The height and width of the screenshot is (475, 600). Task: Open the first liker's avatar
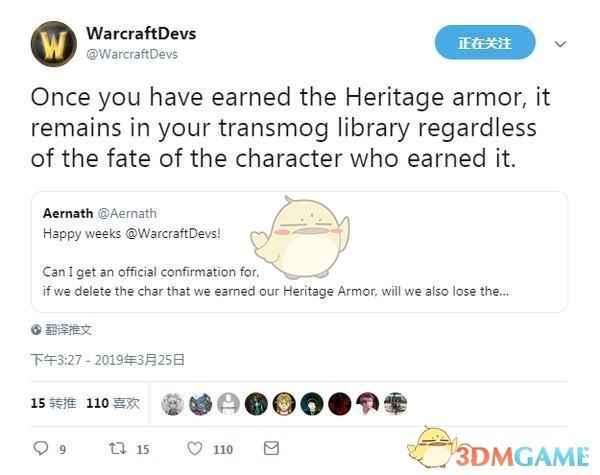(x=172, y=404)
